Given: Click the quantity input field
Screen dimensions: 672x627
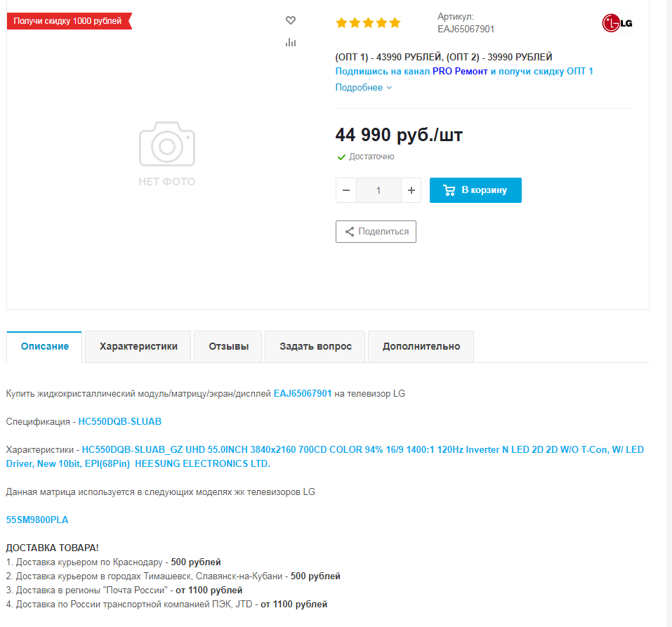Looking at the screenshot, I should click(378, 190).
